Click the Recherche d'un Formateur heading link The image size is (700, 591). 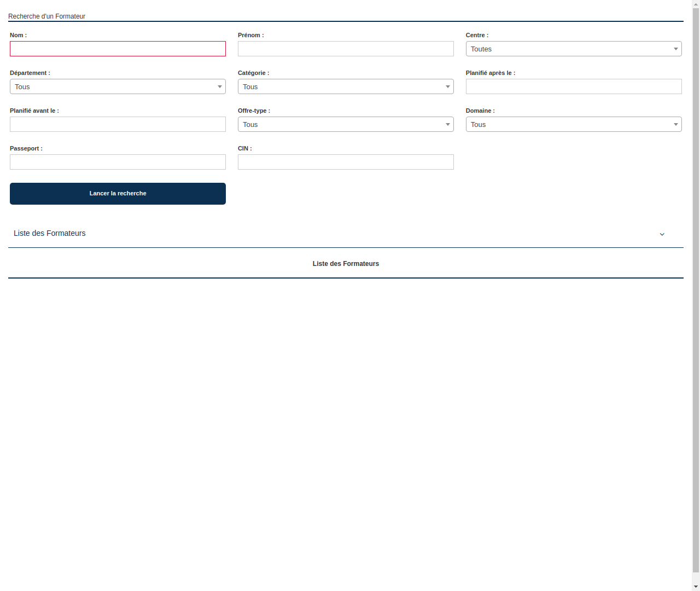pos(46,16)
